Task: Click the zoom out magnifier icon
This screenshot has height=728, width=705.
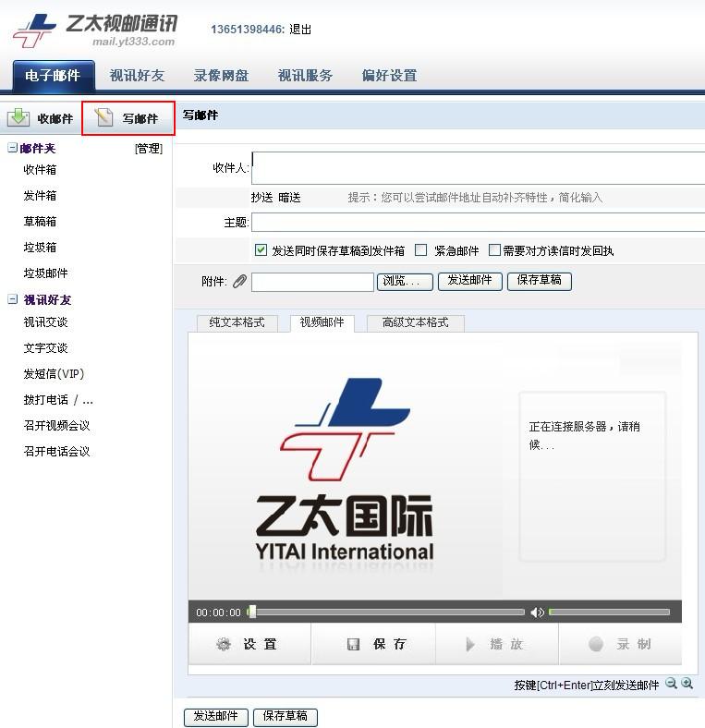Action: pyautogui.click(x=671, y=684)
